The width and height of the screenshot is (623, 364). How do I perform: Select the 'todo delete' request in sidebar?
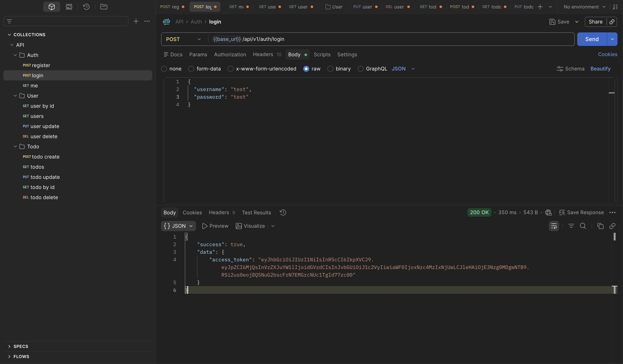78,197
